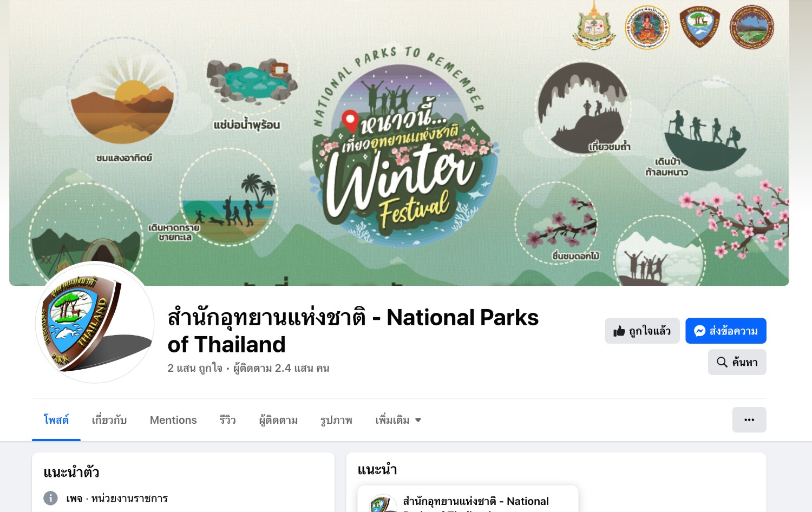Click the National Park shield logo on cover
812x512 pixels.
pos(699,27)
